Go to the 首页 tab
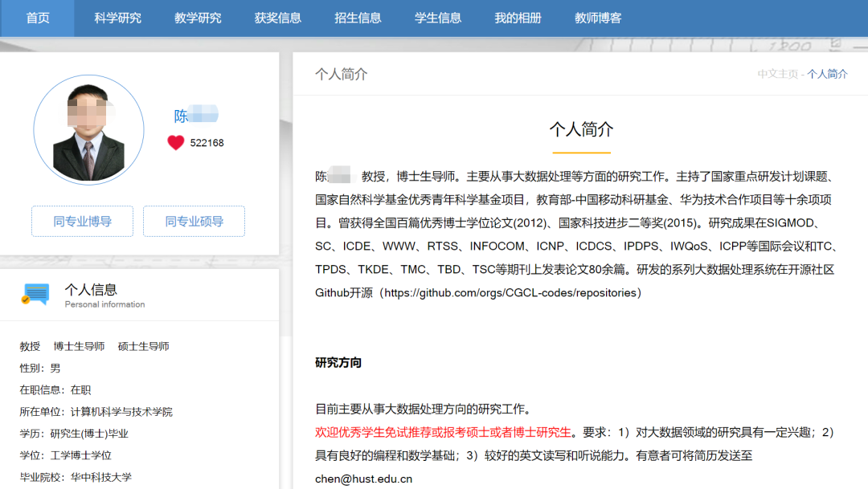868x489 pixels. tap(38, 18)
